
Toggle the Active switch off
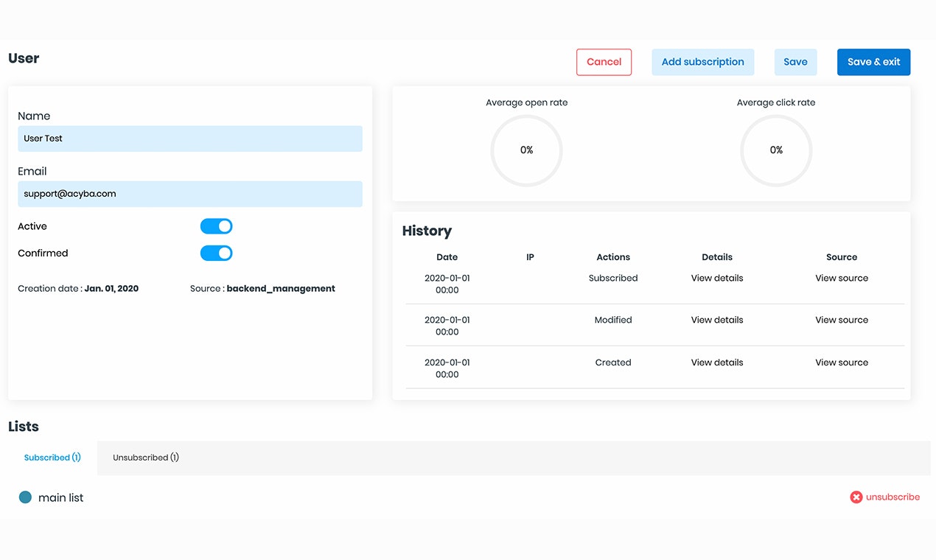[x=216, y=226]
